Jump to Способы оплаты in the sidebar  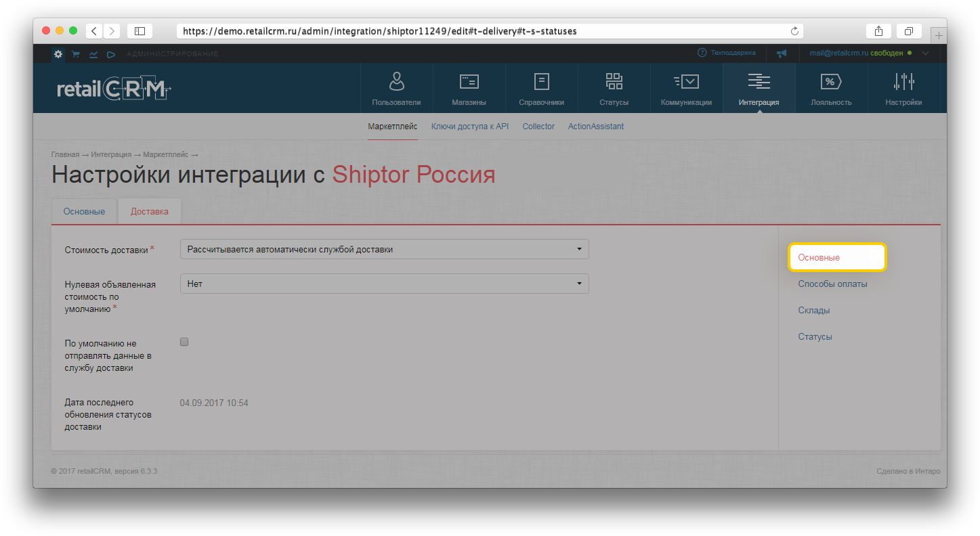point(832,284)
